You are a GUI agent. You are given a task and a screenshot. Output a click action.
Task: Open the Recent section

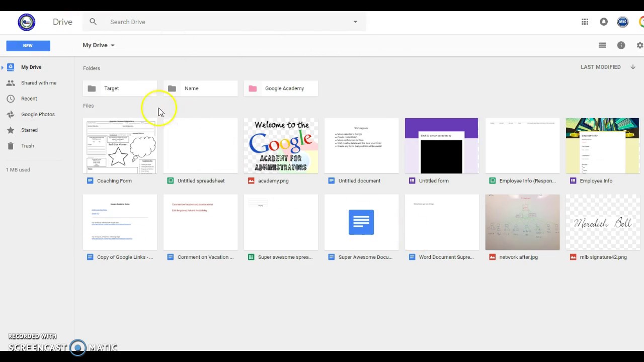29,99
